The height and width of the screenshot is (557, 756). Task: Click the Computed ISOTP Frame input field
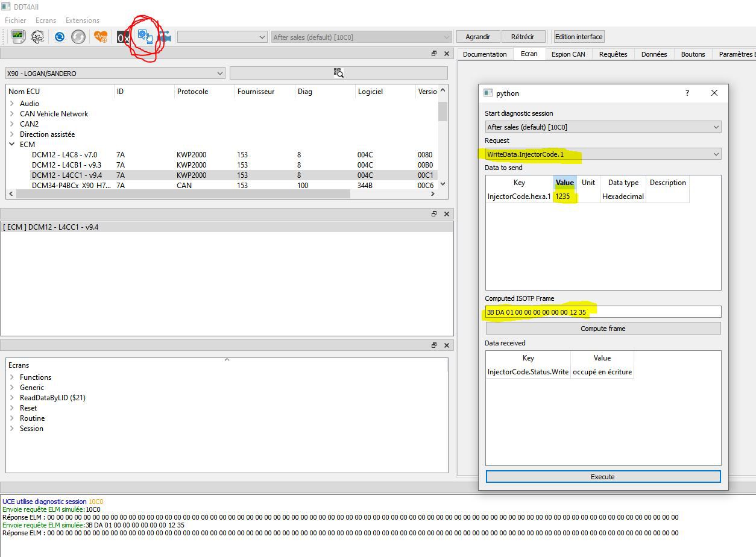(603, 312)
